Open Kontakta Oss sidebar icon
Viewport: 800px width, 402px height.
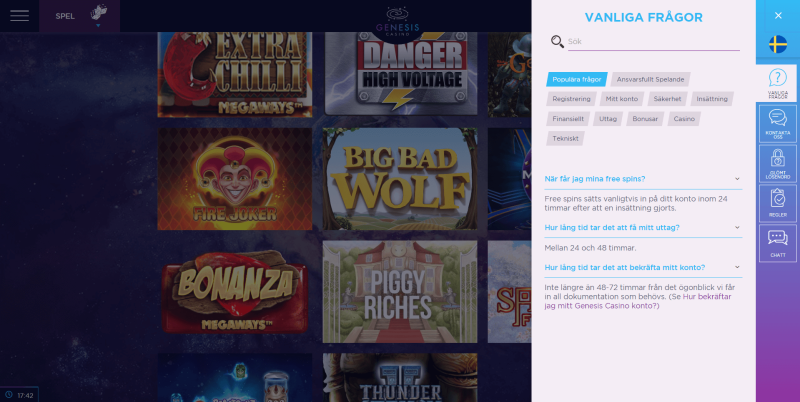778,123
